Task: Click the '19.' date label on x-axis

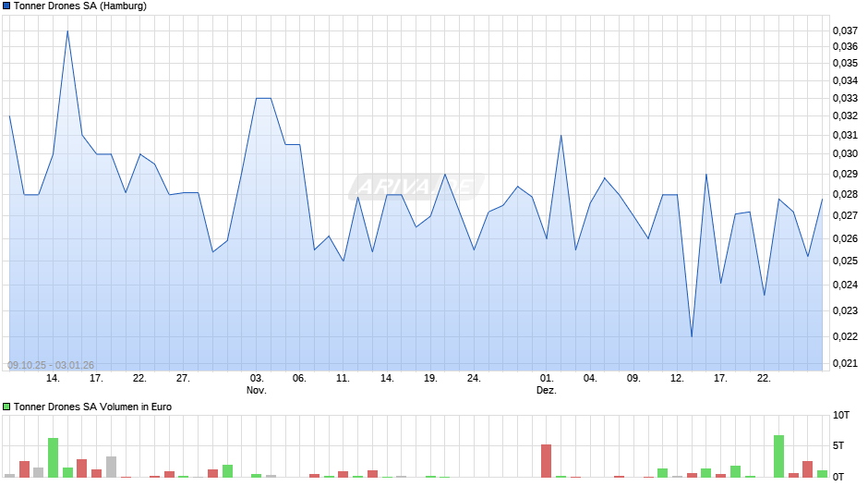Action: 430,379
